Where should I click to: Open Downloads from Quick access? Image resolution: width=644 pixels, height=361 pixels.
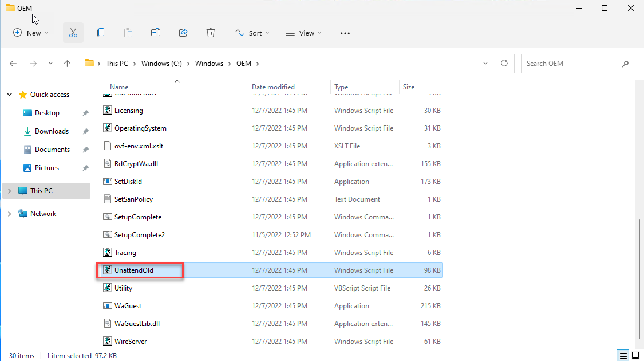click(x=52, y=131)
